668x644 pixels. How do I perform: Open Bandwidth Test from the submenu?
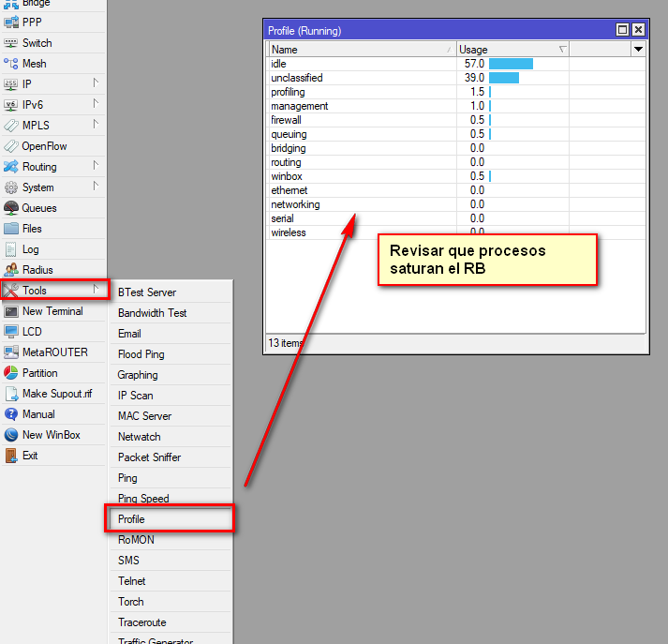(x=152, y=313)
